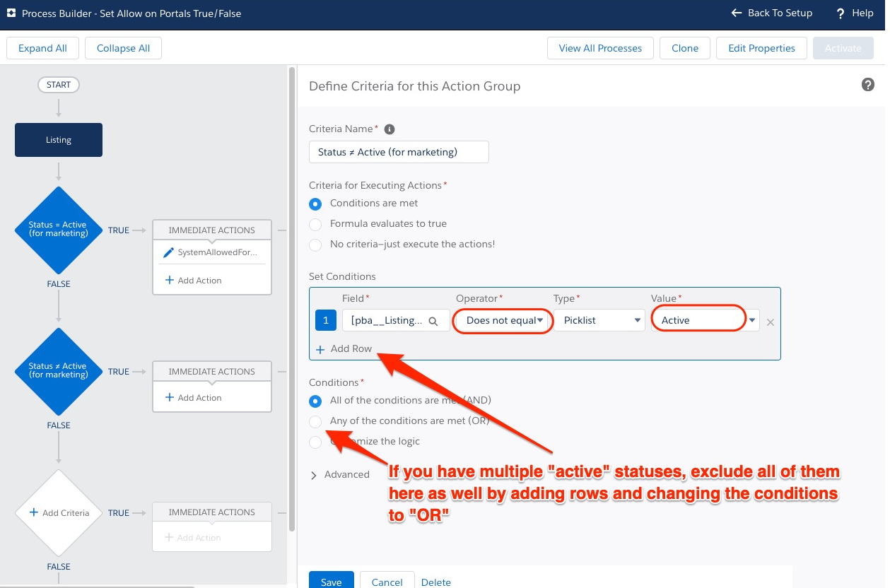Open the Help menu
Screen dimensions: 890x588
pos(853,13)
